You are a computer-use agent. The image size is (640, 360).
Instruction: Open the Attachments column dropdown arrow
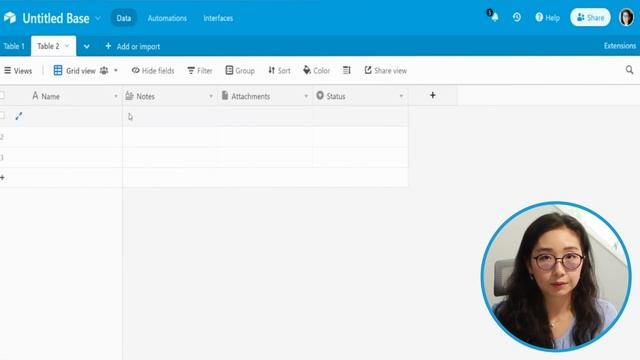[306, 96]
